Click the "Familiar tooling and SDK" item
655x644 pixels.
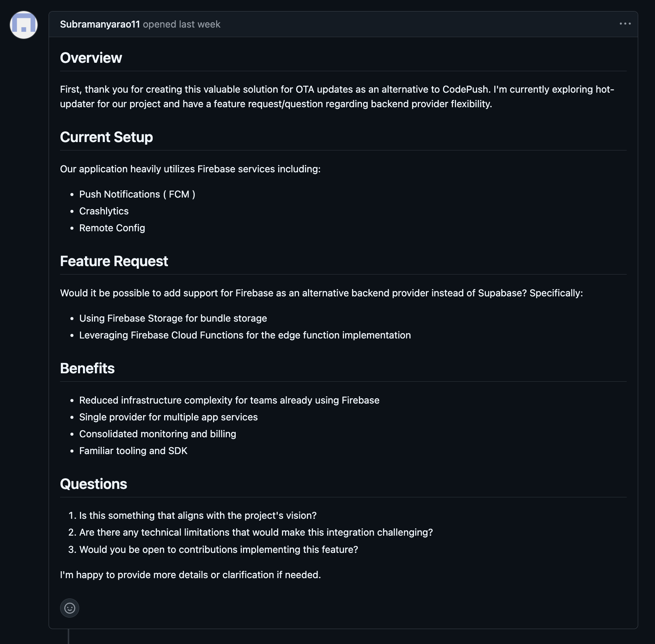coord(133,451)
